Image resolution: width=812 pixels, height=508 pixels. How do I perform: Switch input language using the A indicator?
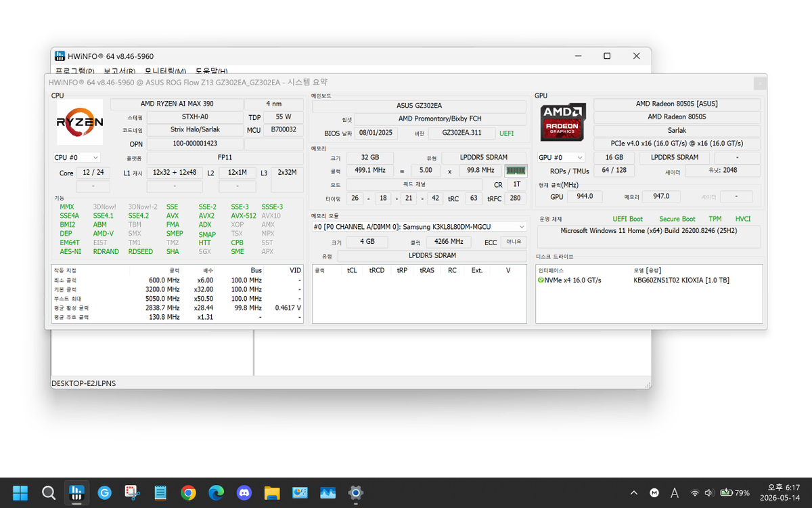click(675, 492)
